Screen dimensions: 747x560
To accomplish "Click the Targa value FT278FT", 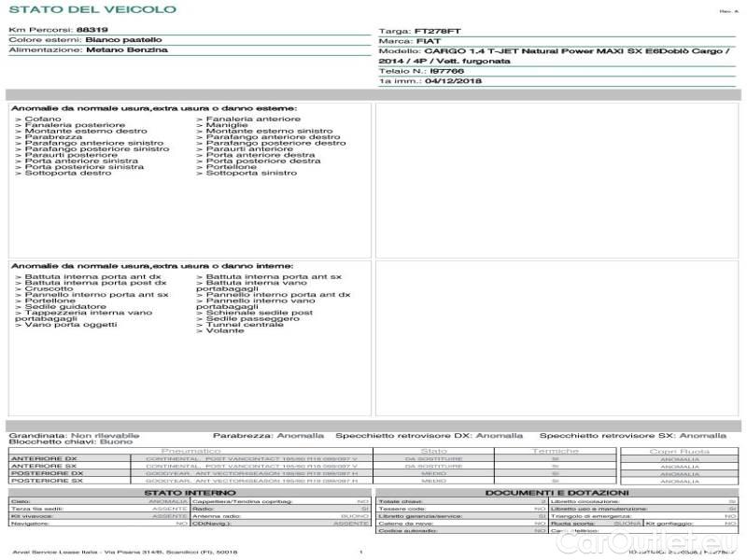I will pyautogui.click(x=438, y=32).
